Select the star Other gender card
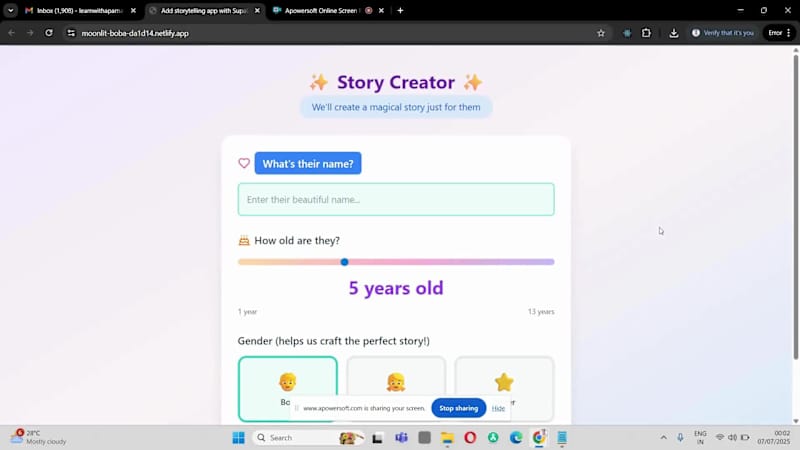800x450 pixels. (504, 389)
